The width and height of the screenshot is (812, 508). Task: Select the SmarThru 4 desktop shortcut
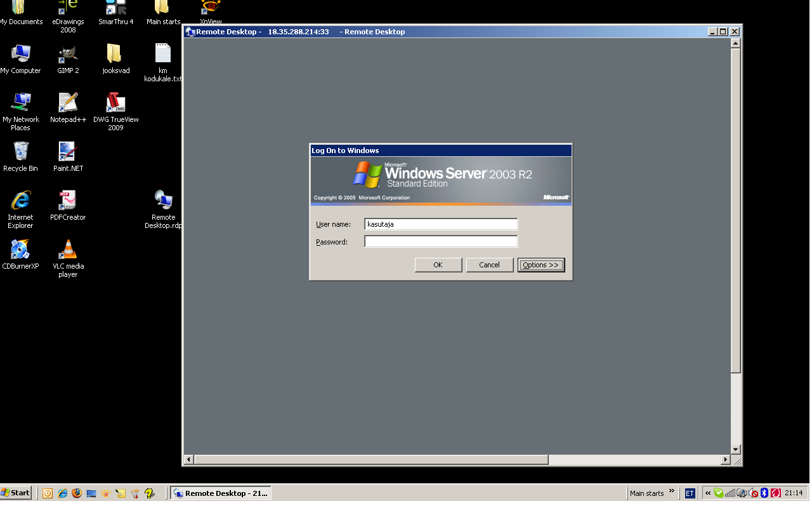(x=115, y=13)
